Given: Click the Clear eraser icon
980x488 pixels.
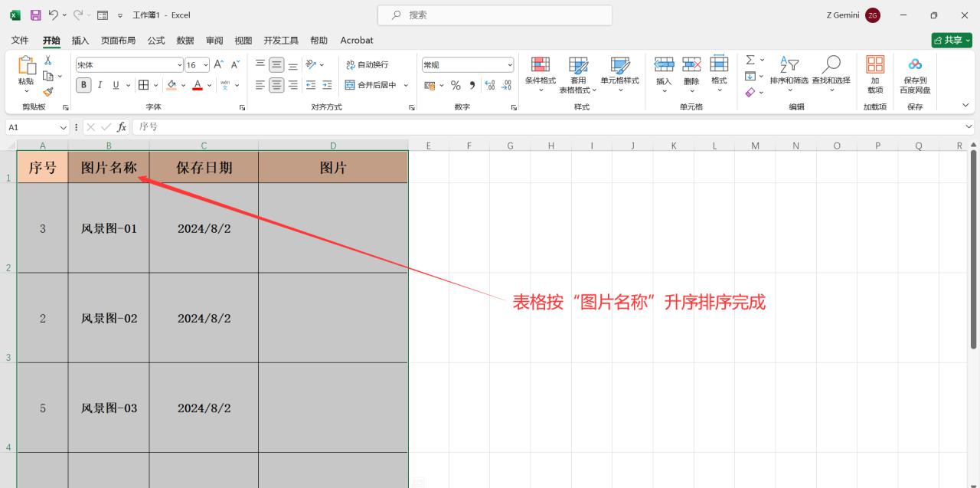Looking at the screenshot, I should [x=750, y=92].
